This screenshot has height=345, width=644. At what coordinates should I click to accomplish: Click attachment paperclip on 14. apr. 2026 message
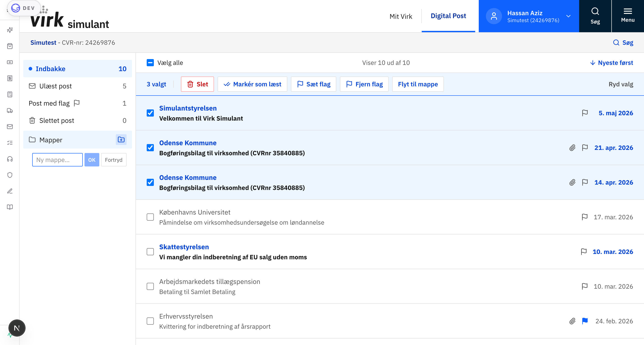pos(572,182)
